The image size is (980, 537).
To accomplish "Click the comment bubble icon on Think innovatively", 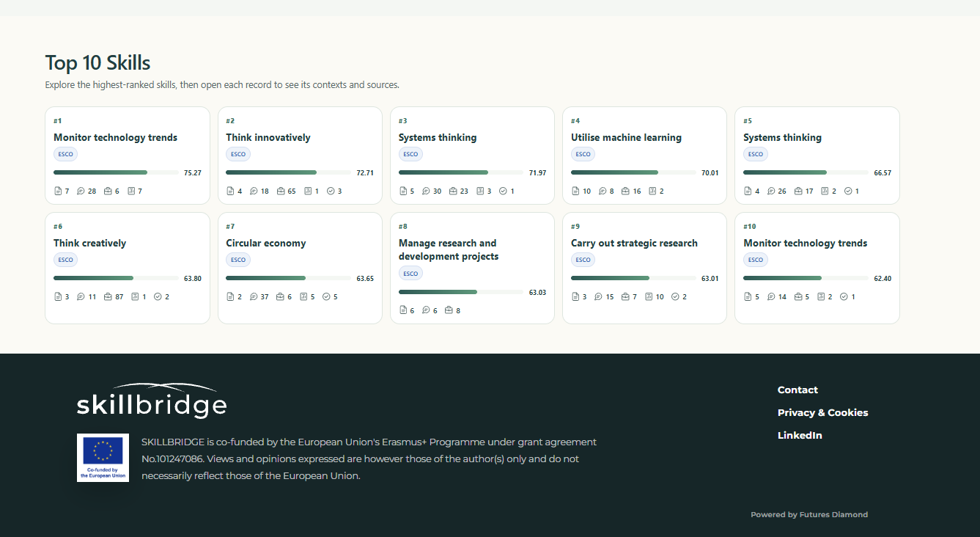I will 254,191.
